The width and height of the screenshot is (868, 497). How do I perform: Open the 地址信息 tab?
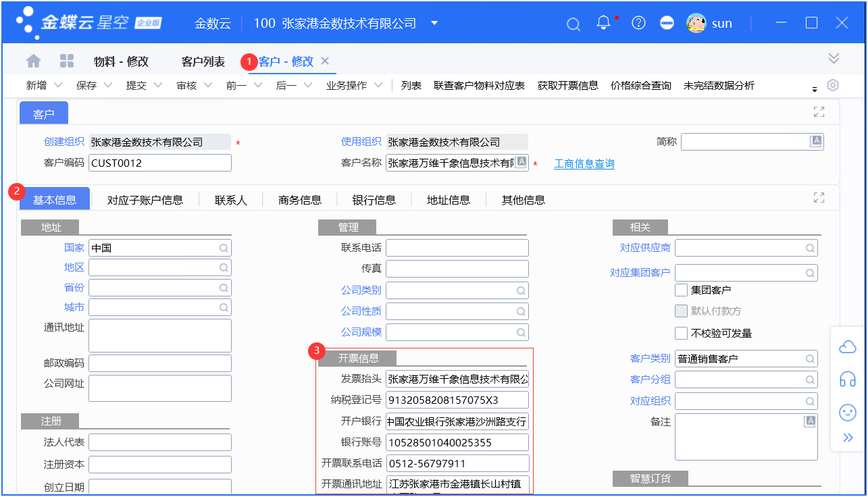(x=449, y=200)
